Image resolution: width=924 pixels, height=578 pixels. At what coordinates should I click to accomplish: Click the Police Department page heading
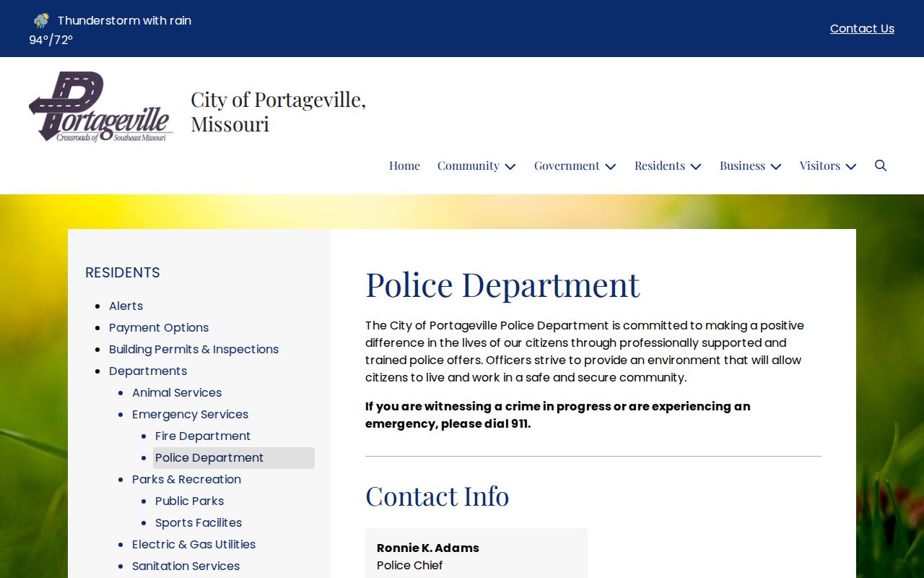(x=502, y=284)
